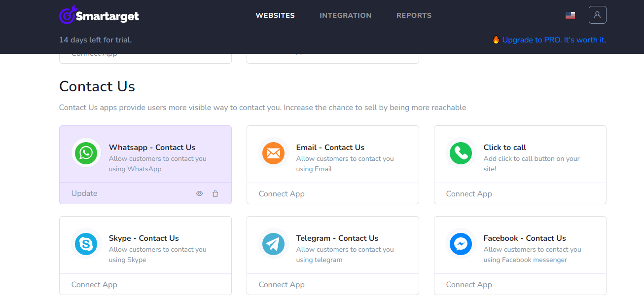Open the REPORTS menu
The width and height of the screenshot is (644, 302).
click(414, 15)
